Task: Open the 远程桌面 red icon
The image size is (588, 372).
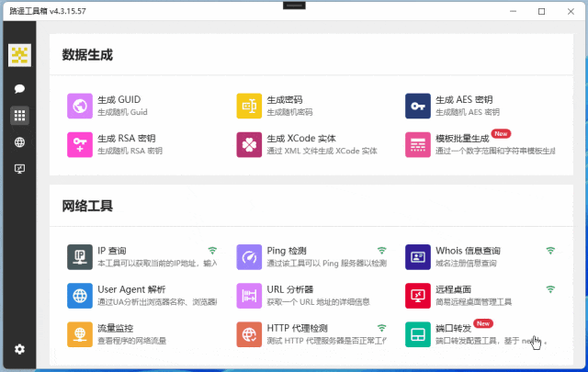Action: coord(418,296)
